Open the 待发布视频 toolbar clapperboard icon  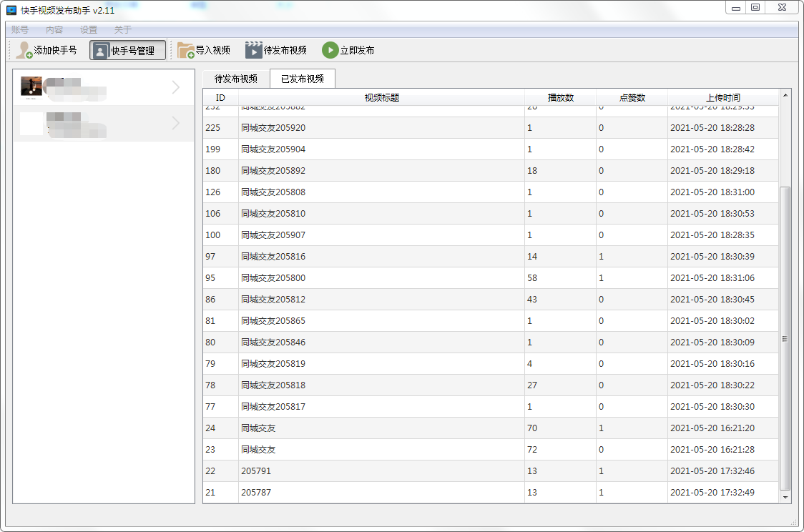point(253,50)
